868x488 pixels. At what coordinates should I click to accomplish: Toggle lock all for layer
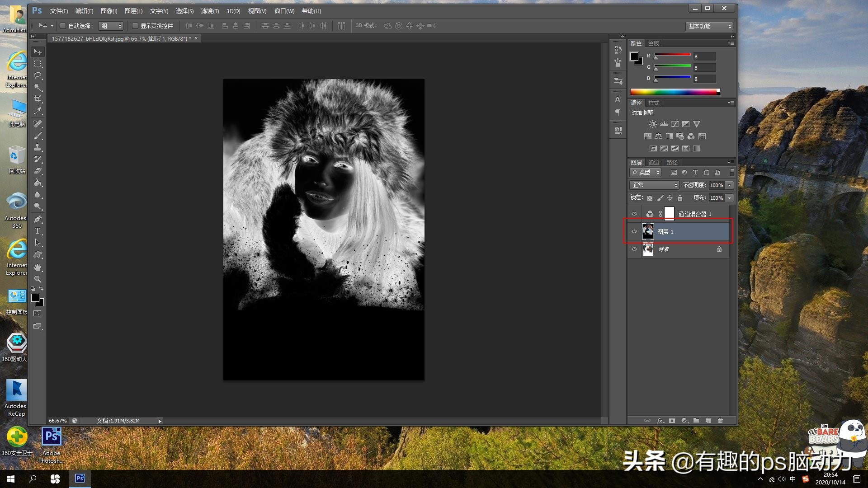679,198
